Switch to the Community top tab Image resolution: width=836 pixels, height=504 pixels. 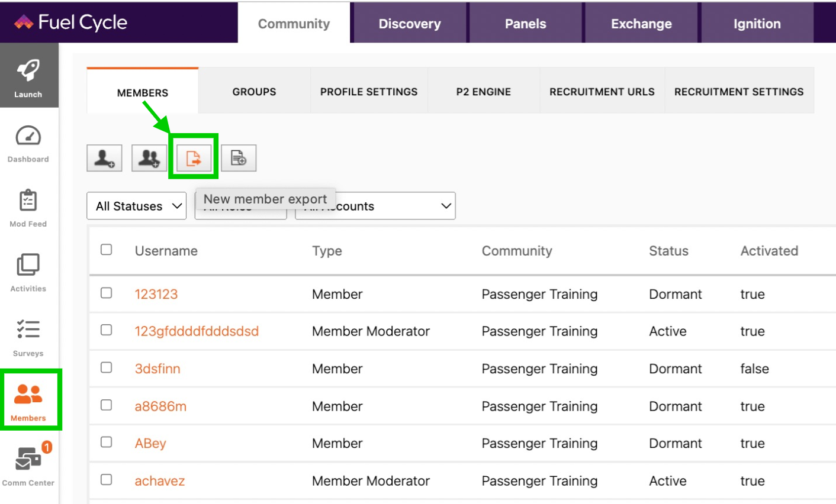[294, 23]
